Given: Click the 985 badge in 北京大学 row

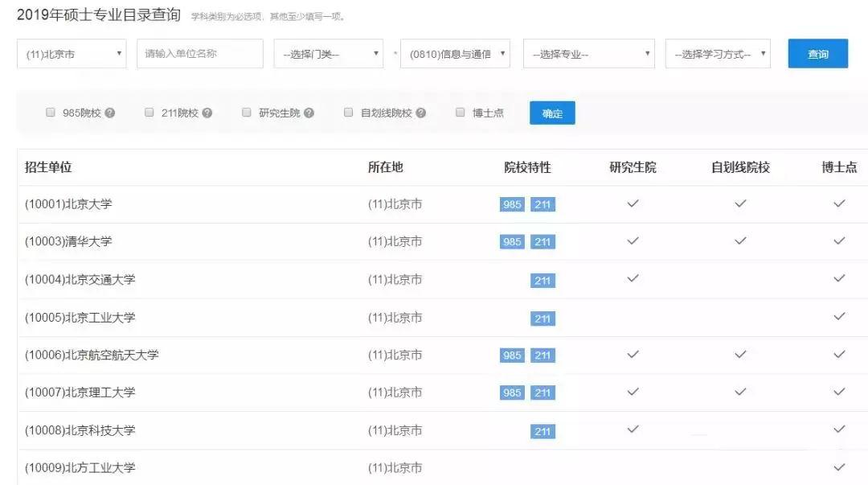Looking at the screenshot, I should [512, 204].
